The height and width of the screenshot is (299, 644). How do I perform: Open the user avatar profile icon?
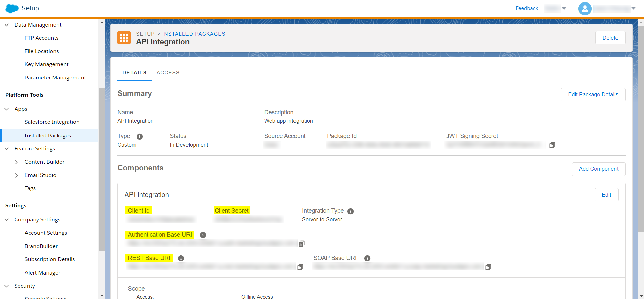click(585, 9)
